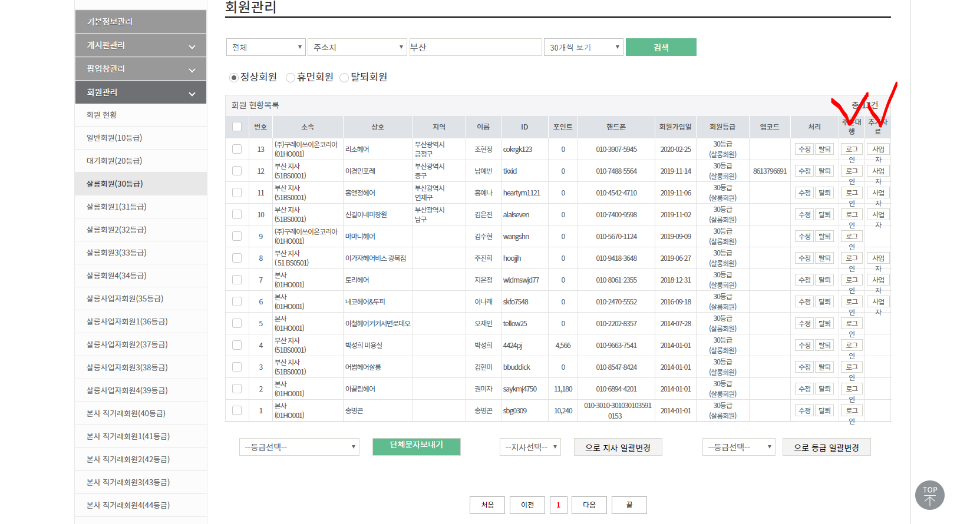980x524 pixels.
Task: Click points value 11,180
Action: click(563, 389)
